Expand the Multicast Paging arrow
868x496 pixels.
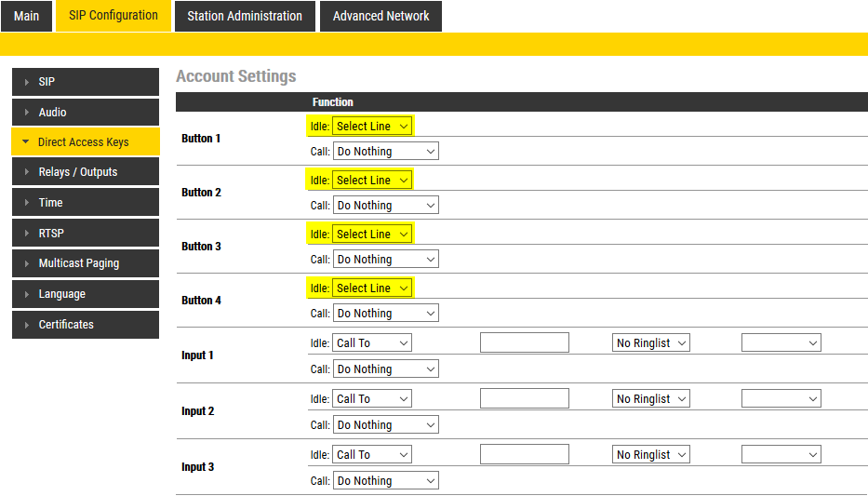click(27, 263)
